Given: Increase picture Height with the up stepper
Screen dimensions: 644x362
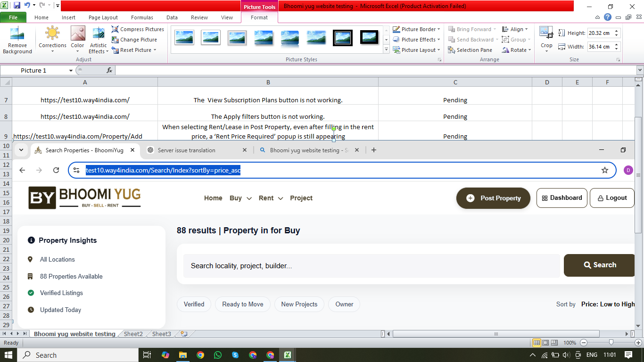Looking at the screenshot, I should click(617, 31).
